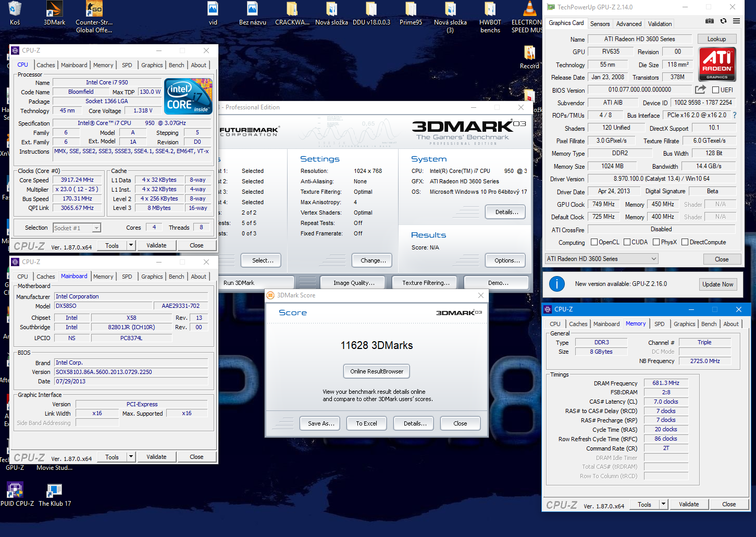This screenshot has height=537, width=756.
Task: Open the Nová složka folder next to CRACKWA
Action: pyautogui.click(x=331, y=14)
